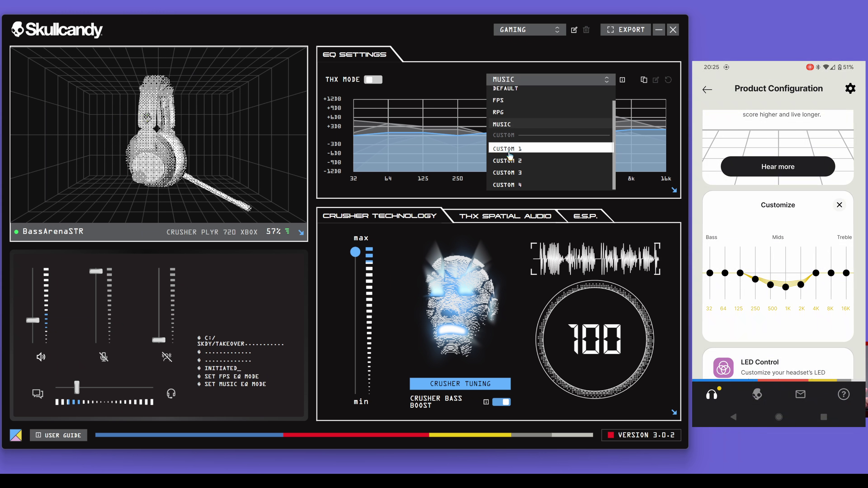Click the speaker volume icon
The width and height of the screenshot is (868, 488).
click(x=41, y=357)
